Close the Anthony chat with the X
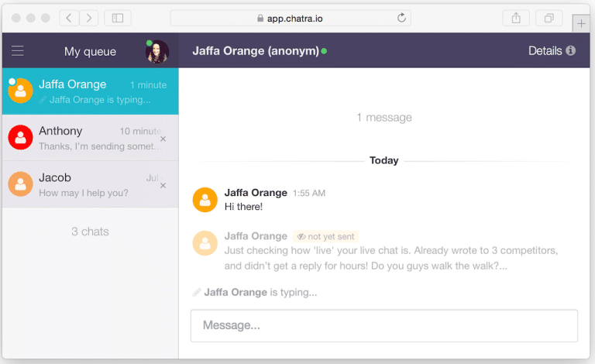This screenshot has width=595, height=364. (x=163, y=139)
